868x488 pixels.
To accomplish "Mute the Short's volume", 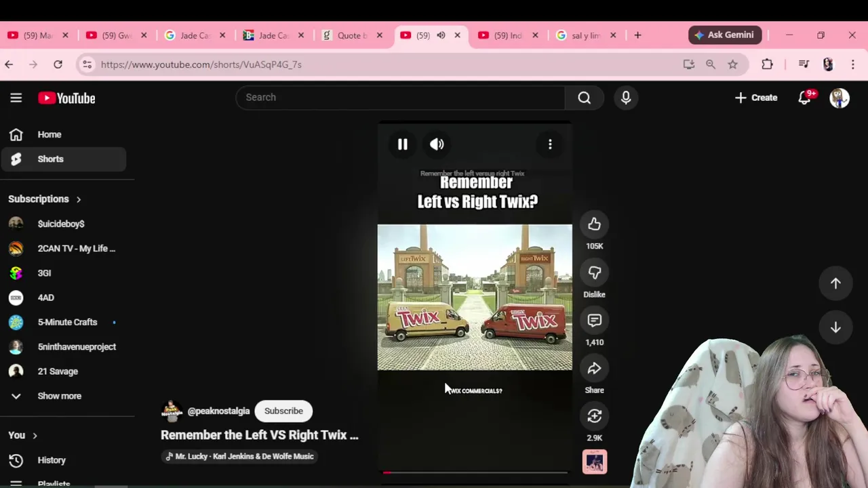I will point(437,144).
